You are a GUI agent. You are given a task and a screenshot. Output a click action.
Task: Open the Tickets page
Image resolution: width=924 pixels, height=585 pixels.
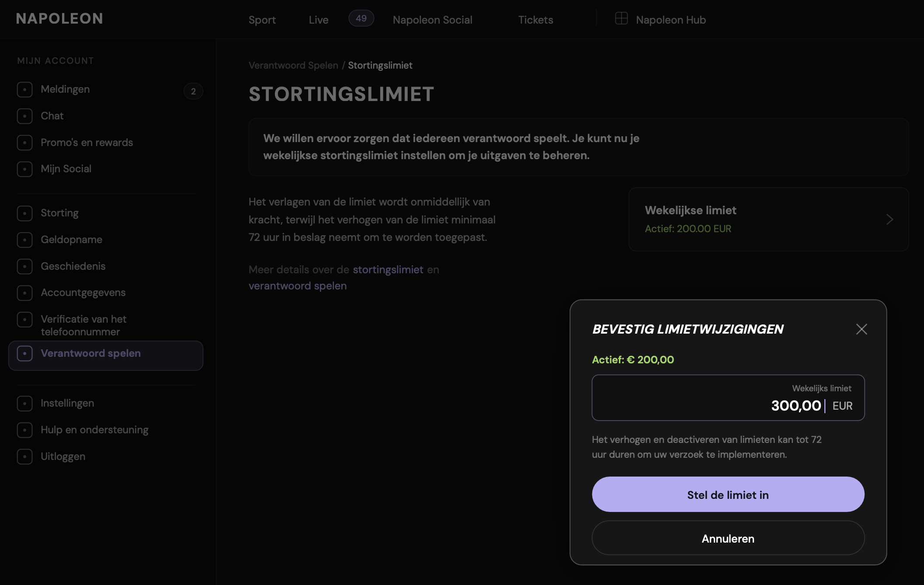[x=535, y=20]
